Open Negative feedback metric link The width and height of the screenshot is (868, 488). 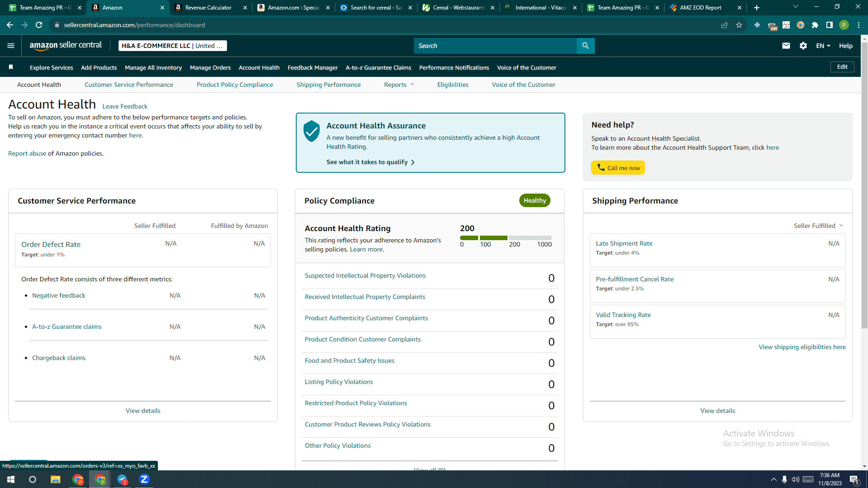click(58, 295)
